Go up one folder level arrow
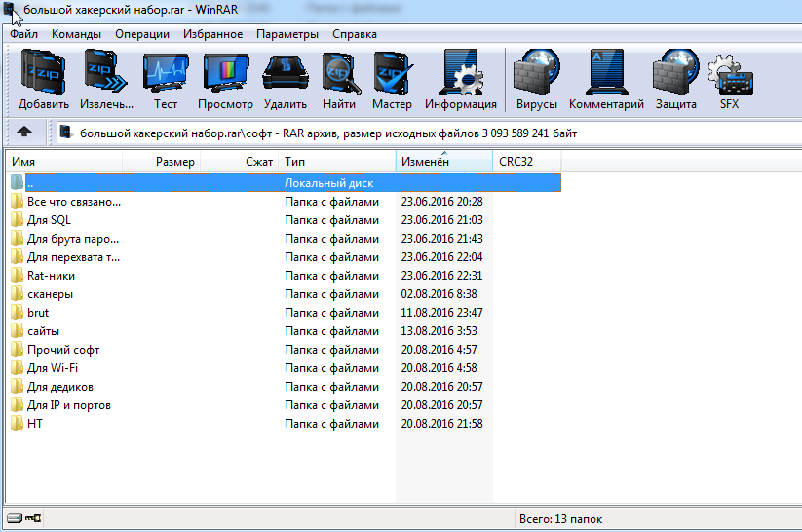Image resolution: width=802 pixels, height=532 pixels. click(x=24, y=132)
